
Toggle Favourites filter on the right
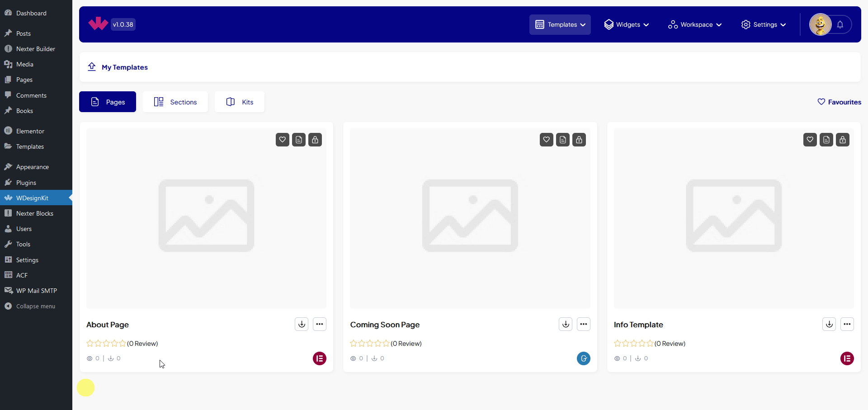[x=840, y=102]
